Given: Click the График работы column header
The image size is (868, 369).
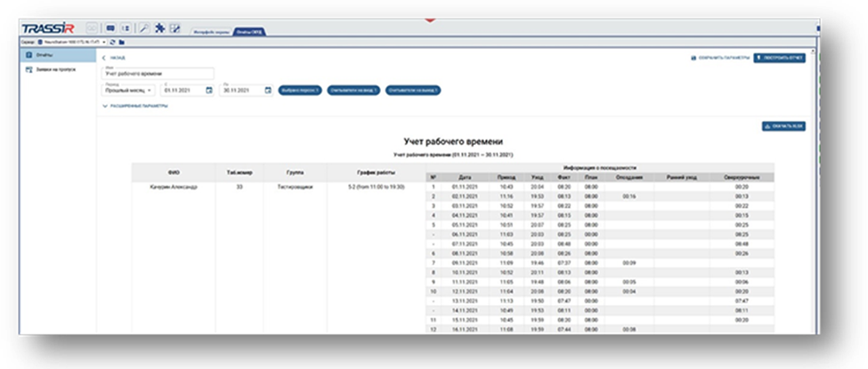Looking at the screenshot, I should pyautogui.click(x=377, y=172).
